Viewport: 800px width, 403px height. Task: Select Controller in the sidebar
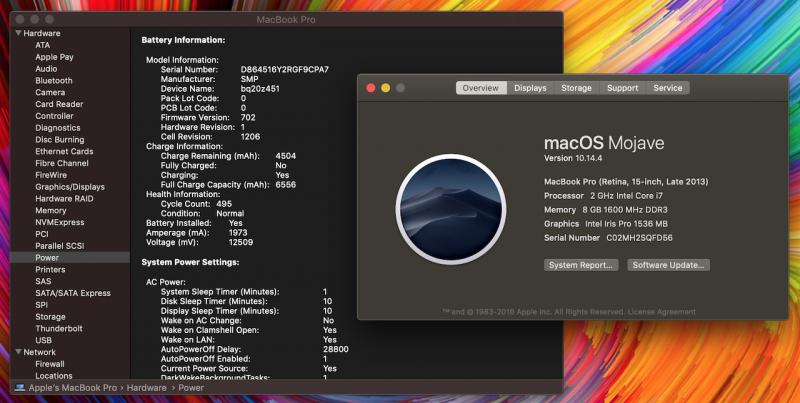[54, 116]
